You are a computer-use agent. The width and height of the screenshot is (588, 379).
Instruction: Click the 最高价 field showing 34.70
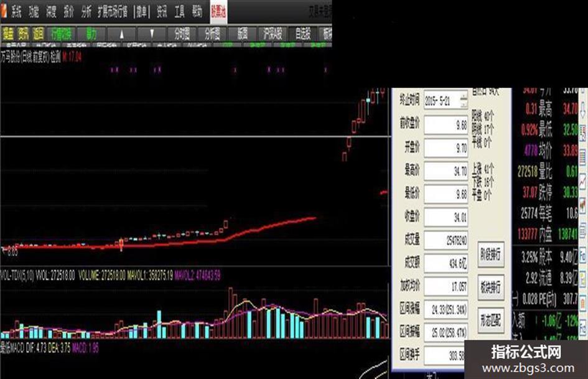446,171
